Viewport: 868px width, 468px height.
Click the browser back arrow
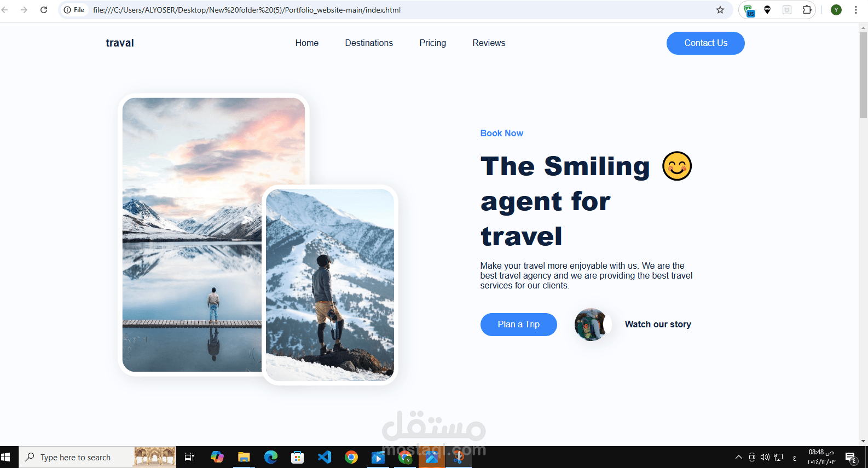[x=5, y=10]
